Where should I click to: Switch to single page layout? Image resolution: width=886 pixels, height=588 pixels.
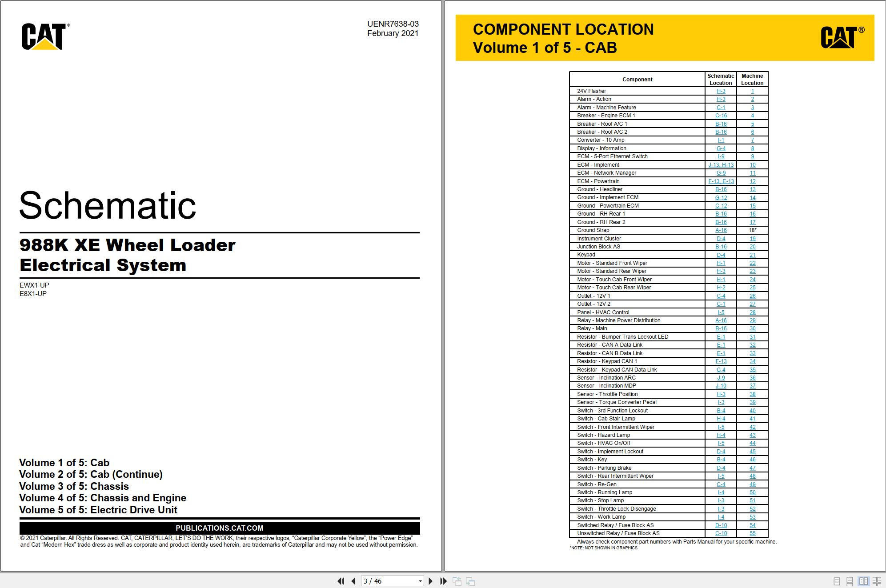point(837,581)
